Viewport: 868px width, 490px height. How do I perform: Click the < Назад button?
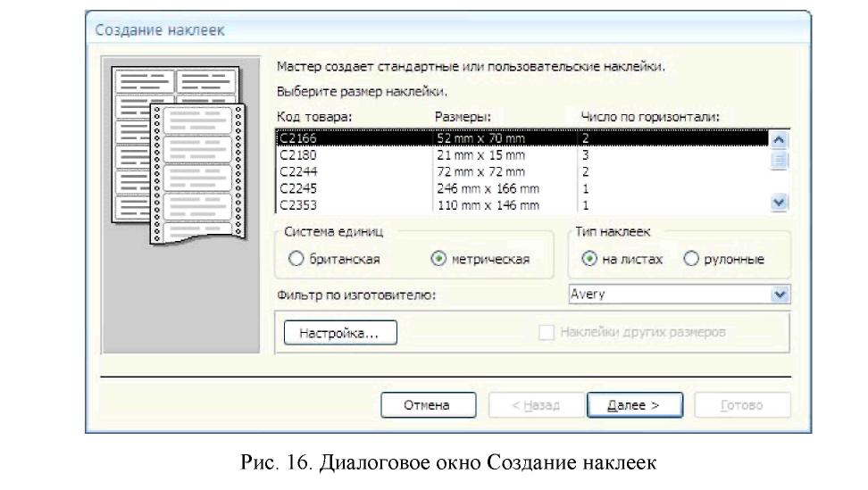[x=536, y=405]
